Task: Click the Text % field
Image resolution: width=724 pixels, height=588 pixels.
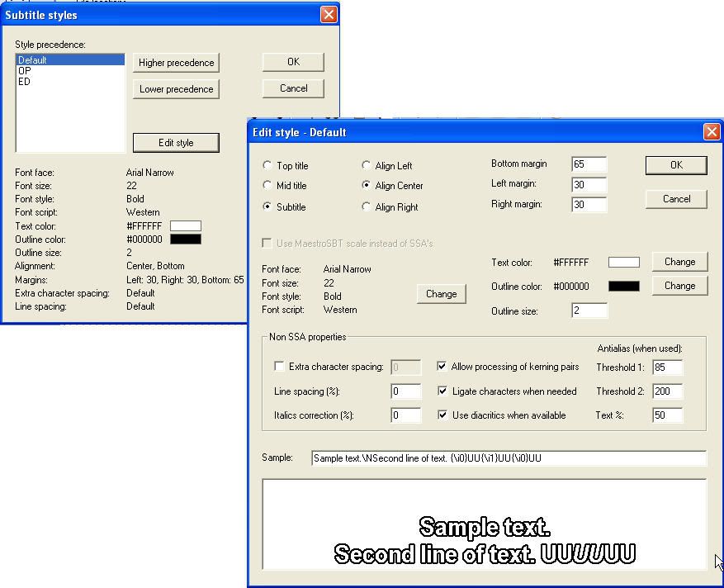Action: point(667,415)
